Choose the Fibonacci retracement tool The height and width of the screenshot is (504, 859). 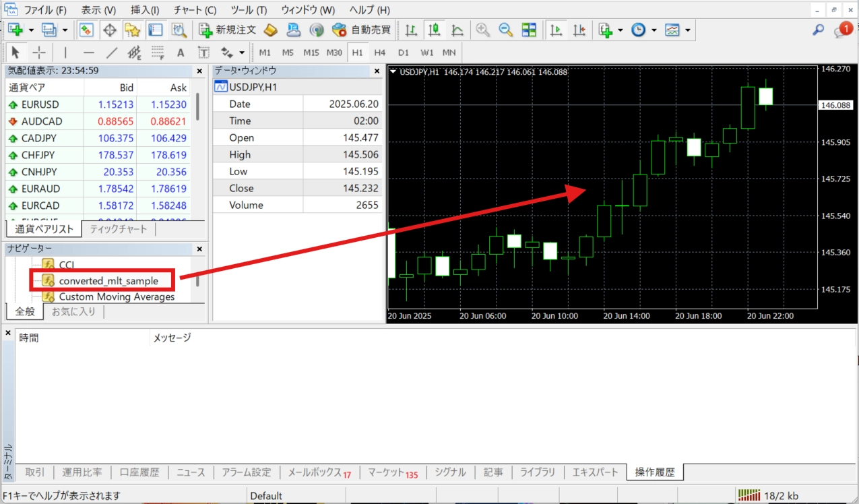[x=158, y=53]
